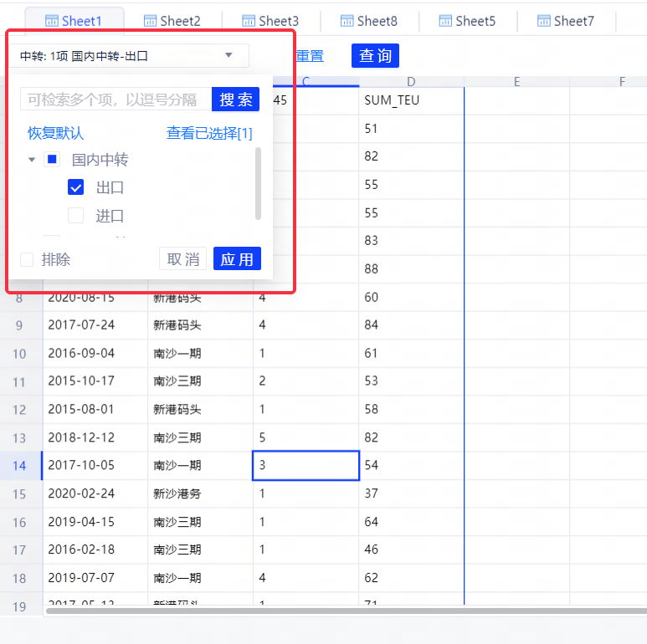
Task: Click the Sheet2 tab table icon
Action: click(x=151, y=21)
